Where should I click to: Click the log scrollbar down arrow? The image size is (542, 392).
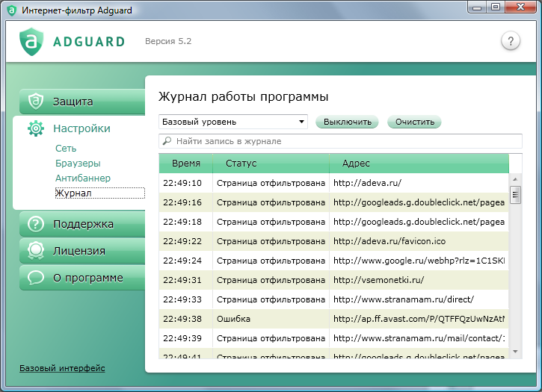[x=515, y=351]
